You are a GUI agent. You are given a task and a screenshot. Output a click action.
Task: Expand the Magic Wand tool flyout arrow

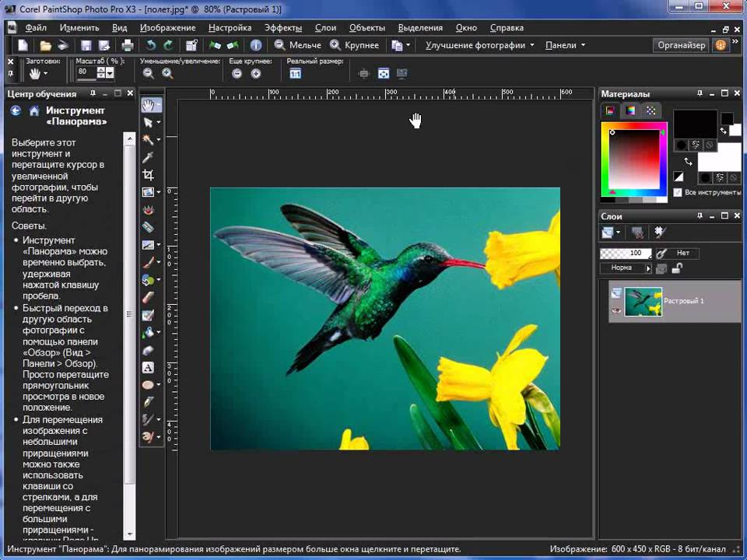coord(159,139)
